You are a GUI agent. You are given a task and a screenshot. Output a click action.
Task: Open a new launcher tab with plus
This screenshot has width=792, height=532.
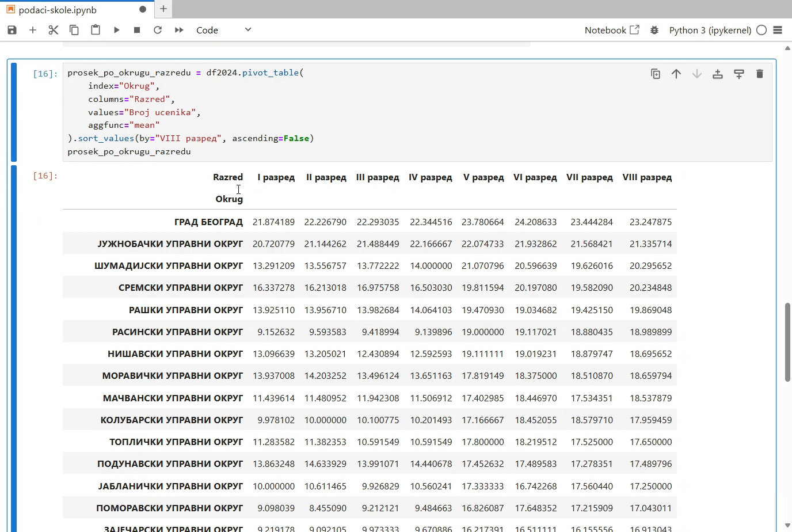click(x=163, y=9)
